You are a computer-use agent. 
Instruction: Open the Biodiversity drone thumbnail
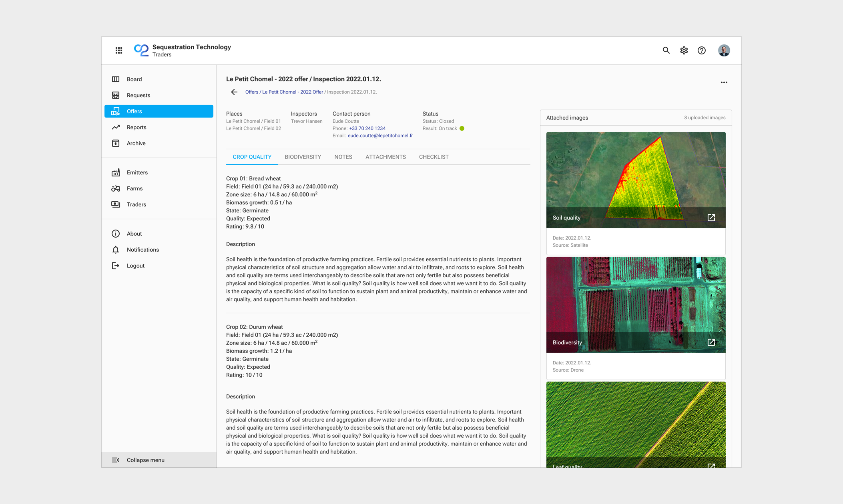[x=636, y=305]
